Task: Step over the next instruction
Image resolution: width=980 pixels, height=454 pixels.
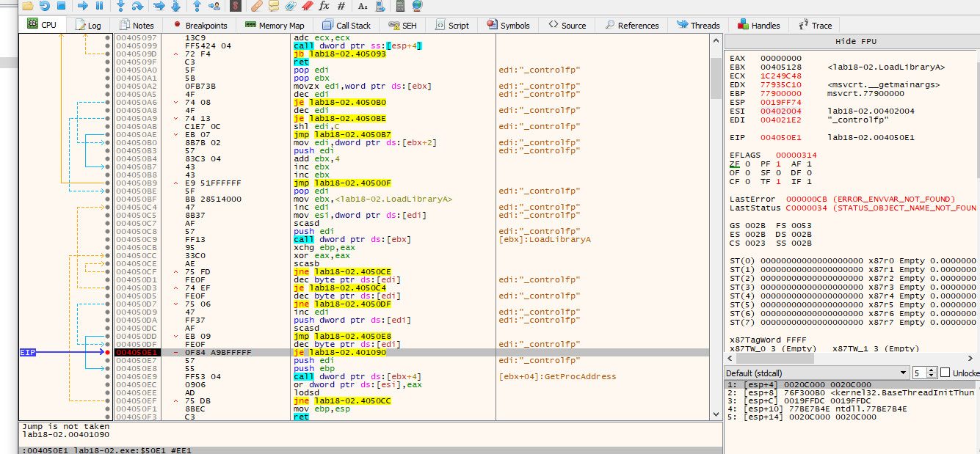Action: [x=137, y=6]
